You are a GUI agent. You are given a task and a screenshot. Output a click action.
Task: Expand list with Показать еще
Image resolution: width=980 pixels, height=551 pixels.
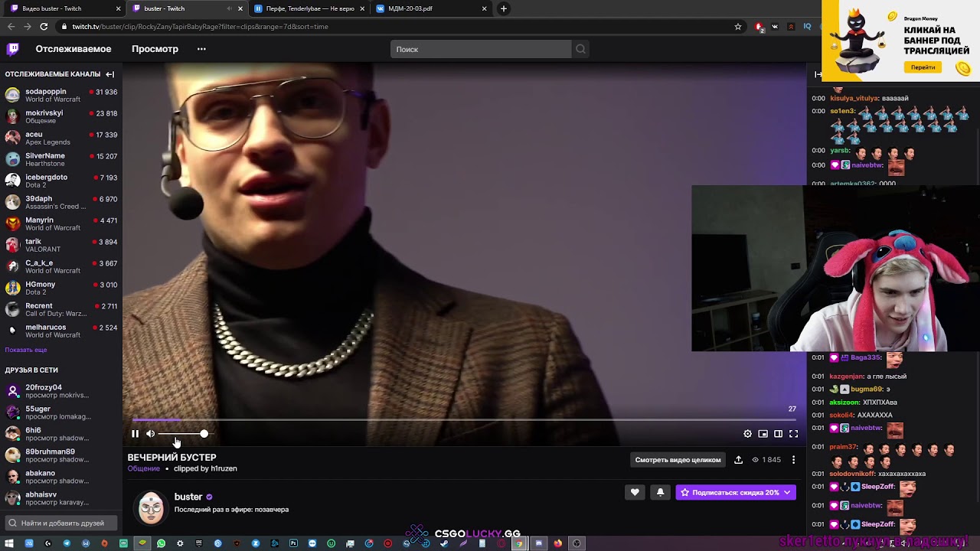(x=26, y=350)
